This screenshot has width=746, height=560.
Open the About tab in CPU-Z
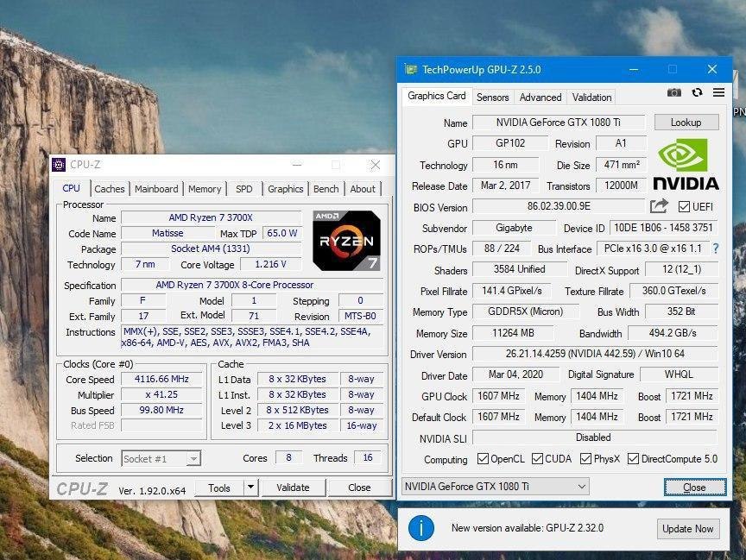(x=363, y=189)
